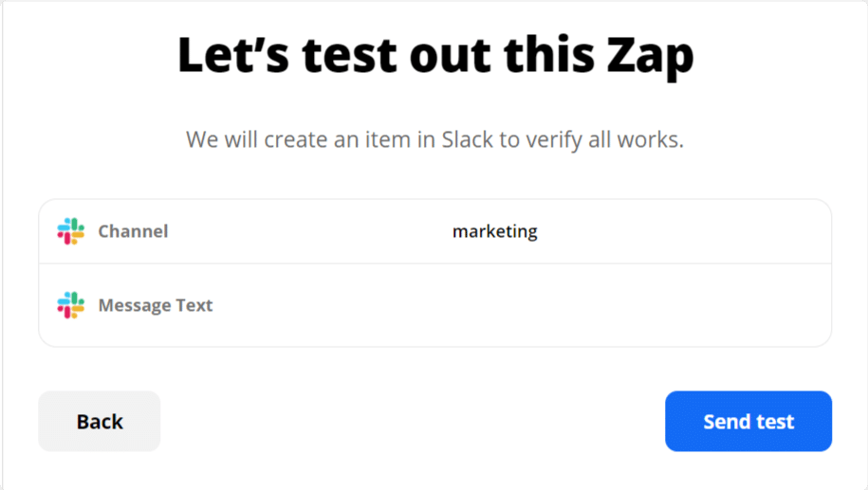Click the Channel field label
Screen dimensions: 868x490
[133, 231]
